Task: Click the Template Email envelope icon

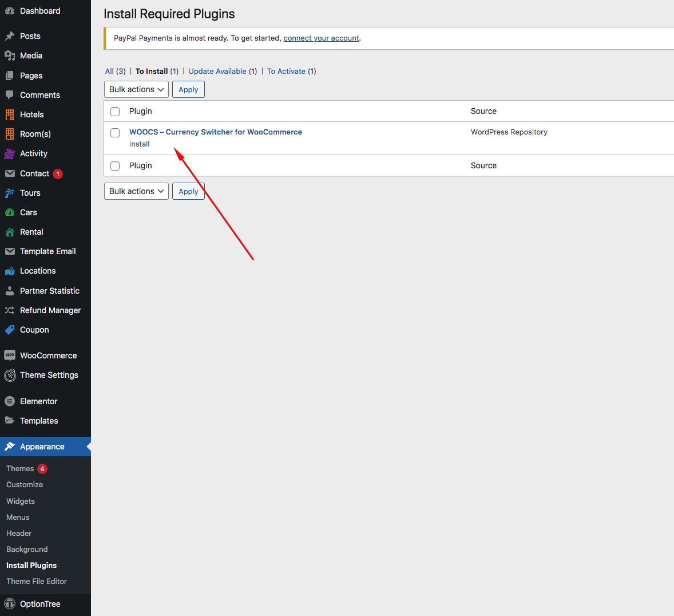Action: pyautogui.click(x=10, y=251)
